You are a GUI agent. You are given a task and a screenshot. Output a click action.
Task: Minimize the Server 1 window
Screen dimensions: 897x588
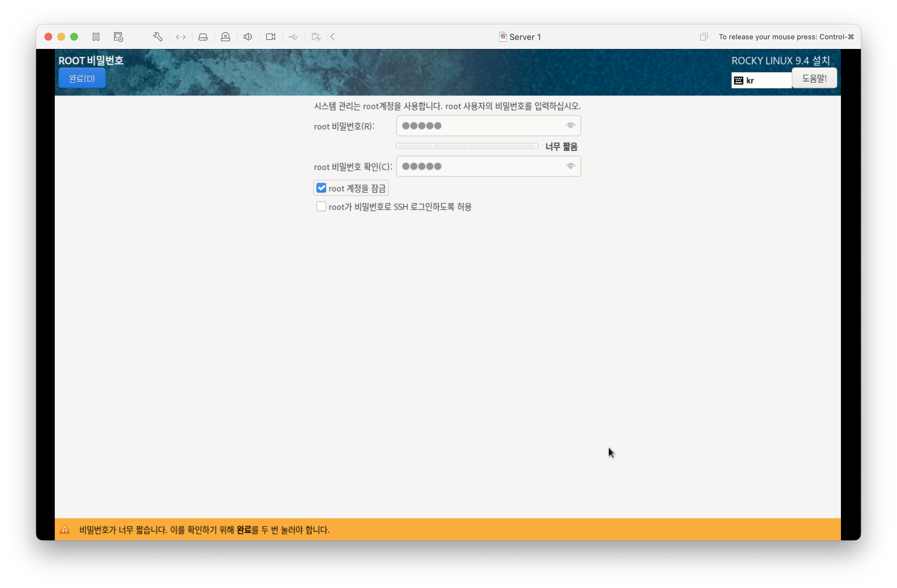tap(61, 36)
